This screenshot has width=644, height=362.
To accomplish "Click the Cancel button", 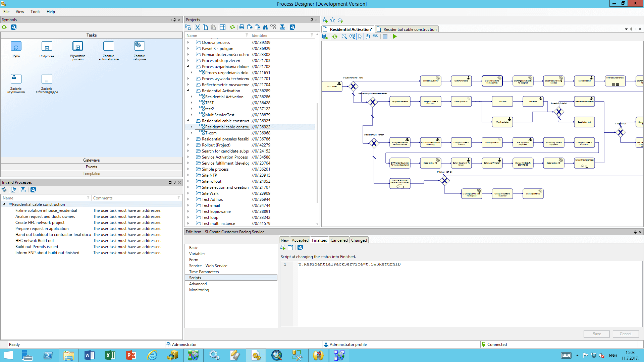I will (x=626, y=334).
